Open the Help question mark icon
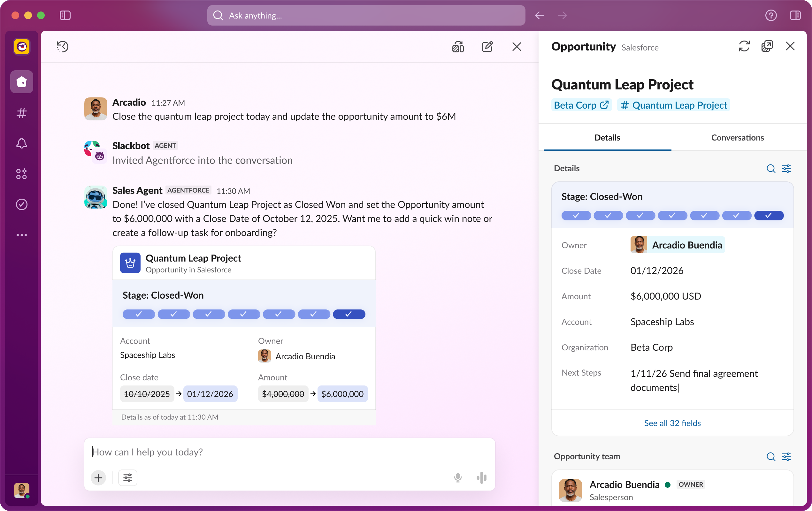The height and width of the screenshot is (511, 812). tap(771, 16)
